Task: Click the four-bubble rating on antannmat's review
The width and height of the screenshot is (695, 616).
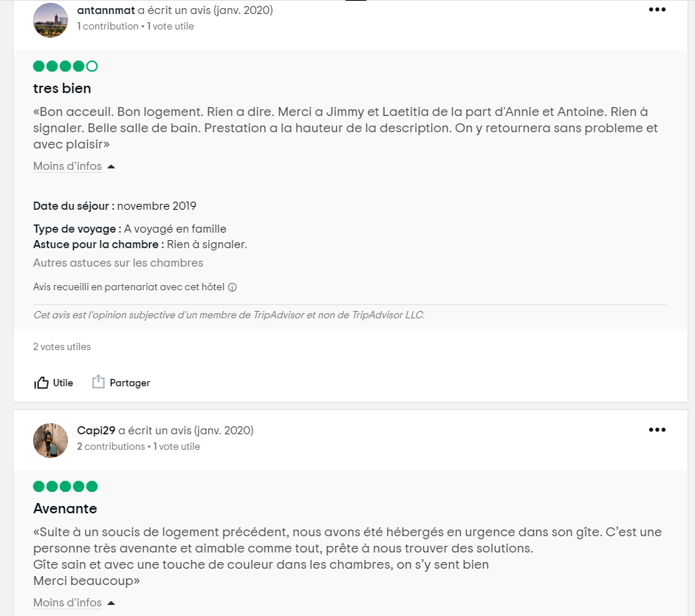Action: click(x=65, y=66)
